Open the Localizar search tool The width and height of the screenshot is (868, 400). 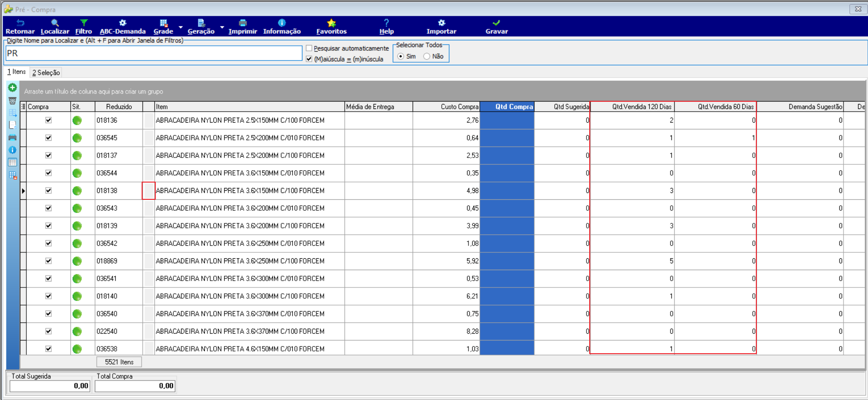coord(54,27)
